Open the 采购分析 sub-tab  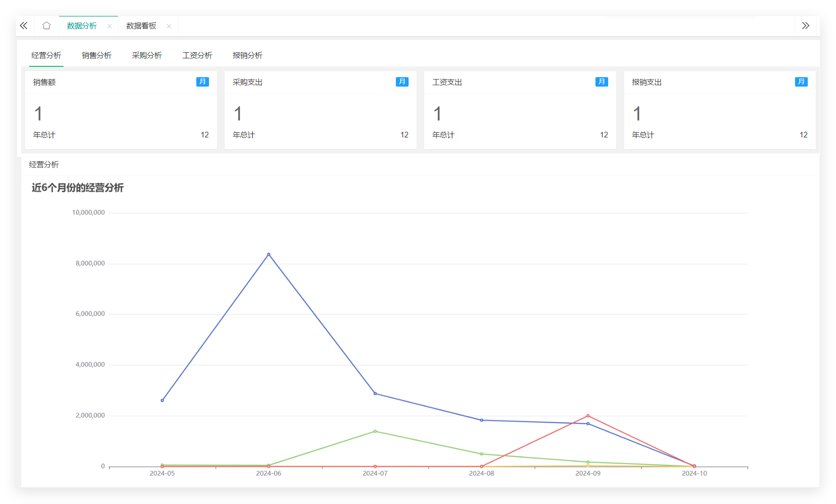(x=147, y=56)
